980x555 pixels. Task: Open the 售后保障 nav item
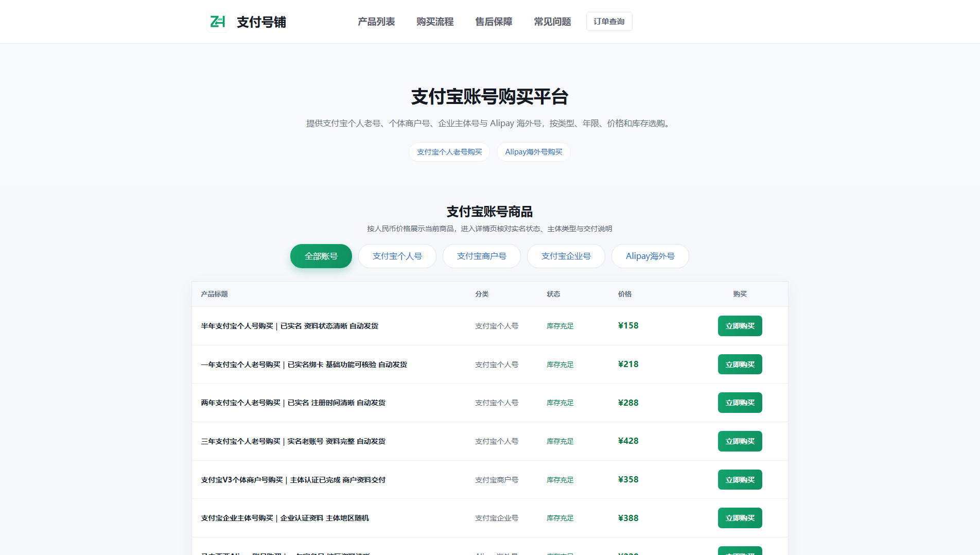coord(494,22)
